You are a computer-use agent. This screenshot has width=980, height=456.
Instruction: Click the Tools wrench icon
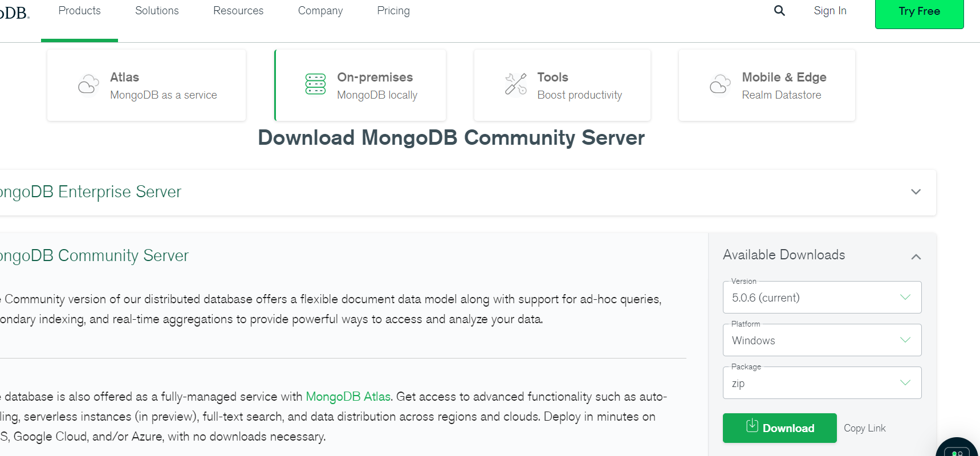(516, 84)
